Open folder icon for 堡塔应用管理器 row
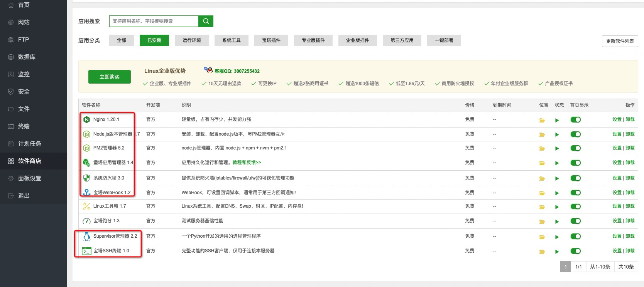The height and width of the screenshot is (287, 644). [542, 163]
